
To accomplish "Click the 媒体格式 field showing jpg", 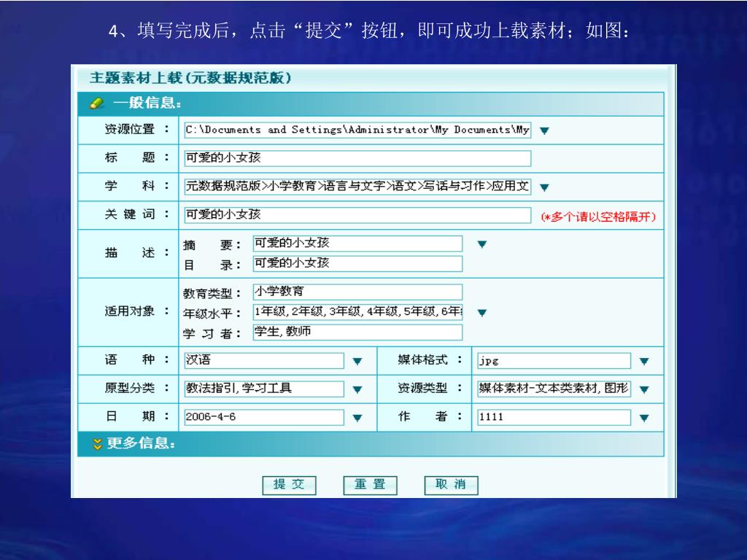I will coord(554,360).
